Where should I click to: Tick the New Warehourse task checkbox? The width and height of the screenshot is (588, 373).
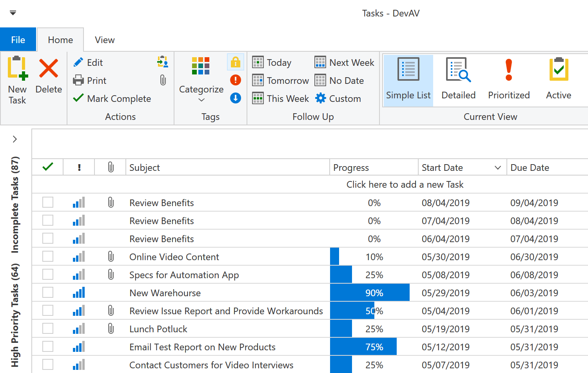click(x=48, y=293)
